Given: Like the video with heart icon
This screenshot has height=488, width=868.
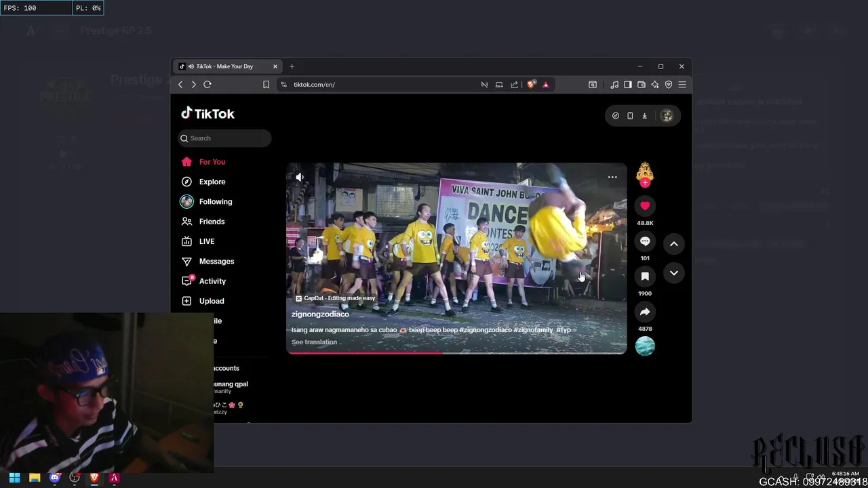Looking at the screenshot, I should (645, 206).
